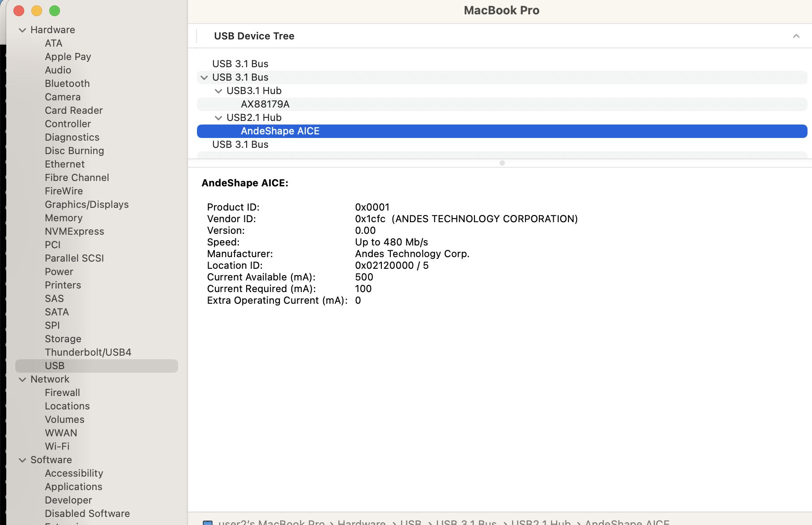Show Graphics/Displays information

click(86, 205)
